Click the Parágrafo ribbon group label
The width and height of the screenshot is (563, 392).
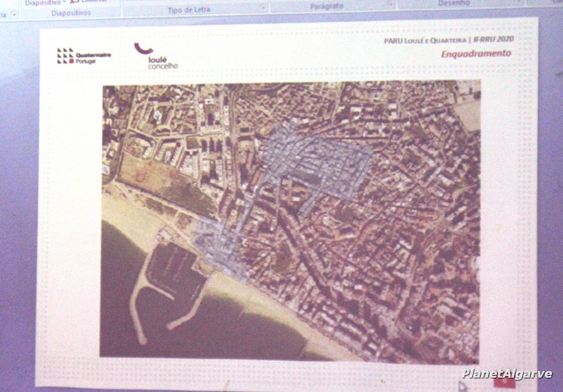pos(327,5)
